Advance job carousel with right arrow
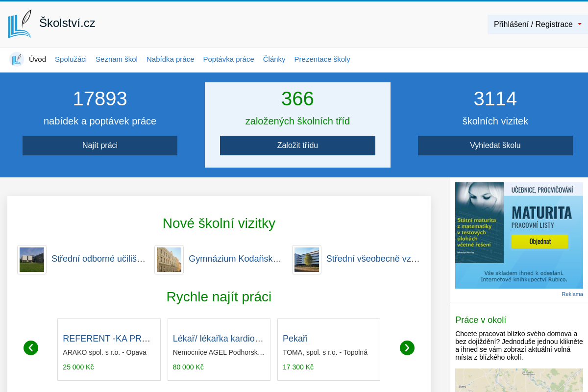 407,348
